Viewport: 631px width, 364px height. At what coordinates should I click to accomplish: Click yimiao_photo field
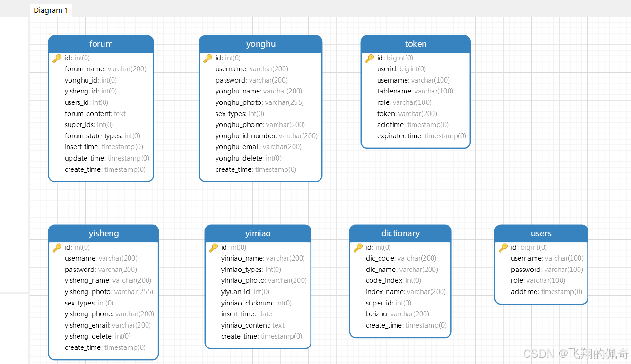264,280
